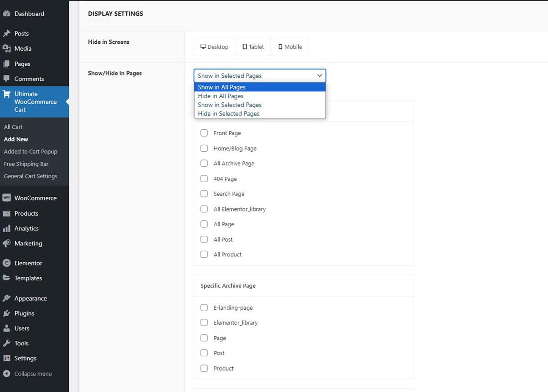Screen dimensions: 548x392
Task: Click the Hide in Screens label
Action: [109, 42]
